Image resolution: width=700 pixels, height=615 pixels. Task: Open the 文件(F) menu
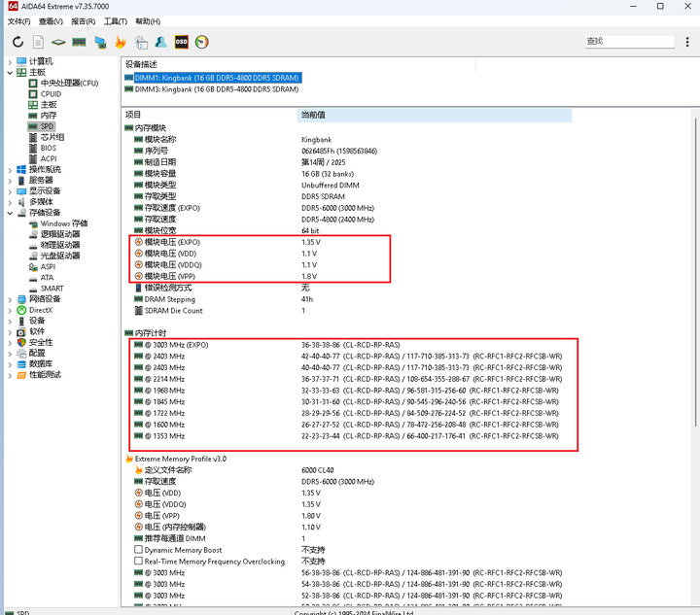click(x=18, y=21)
